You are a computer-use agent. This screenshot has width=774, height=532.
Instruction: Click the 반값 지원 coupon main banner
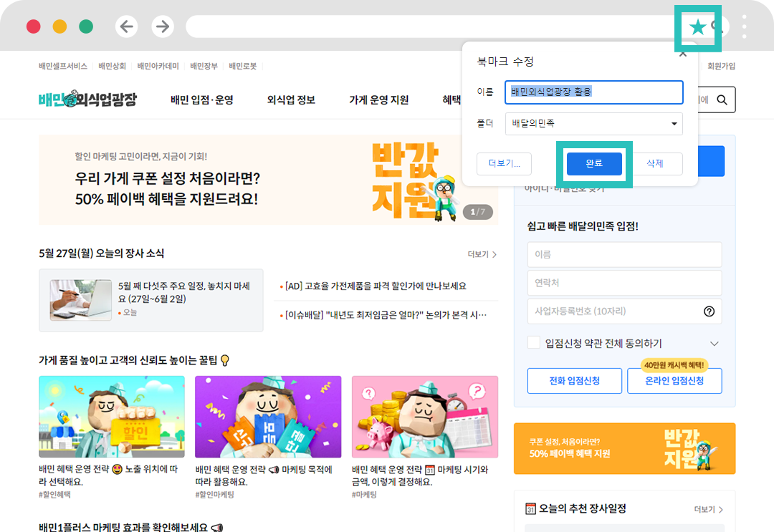pos(268,180)
